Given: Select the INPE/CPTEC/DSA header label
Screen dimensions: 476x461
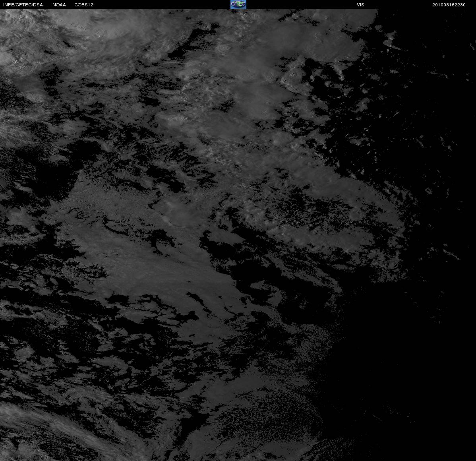Looking at the screenshot, I should point(23,5).
